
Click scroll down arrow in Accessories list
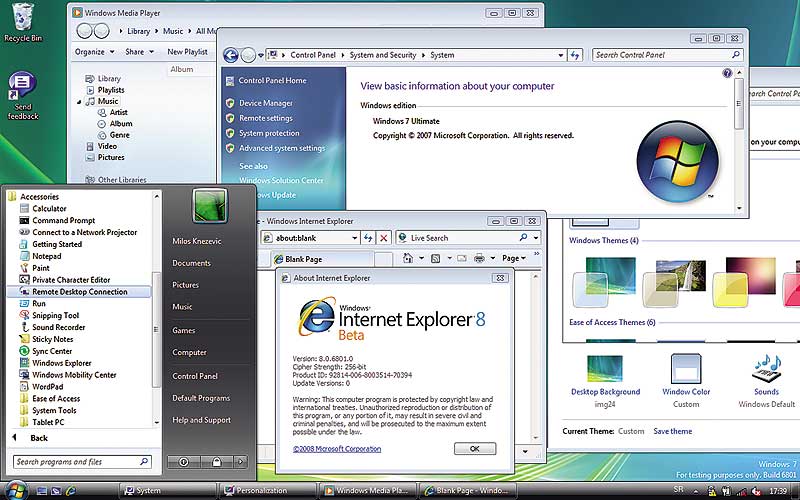pos(156,422)
